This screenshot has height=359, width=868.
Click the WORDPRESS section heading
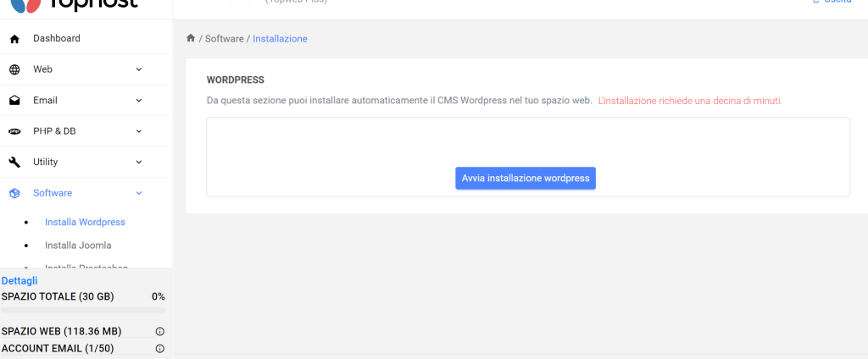tap(236, 80)
